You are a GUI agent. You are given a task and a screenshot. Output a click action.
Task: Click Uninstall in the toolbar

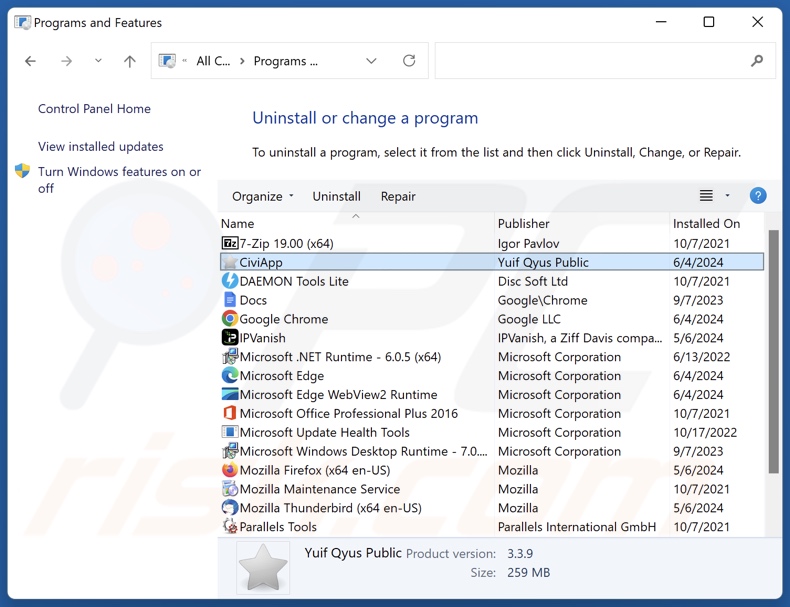[x=336, y=196]
